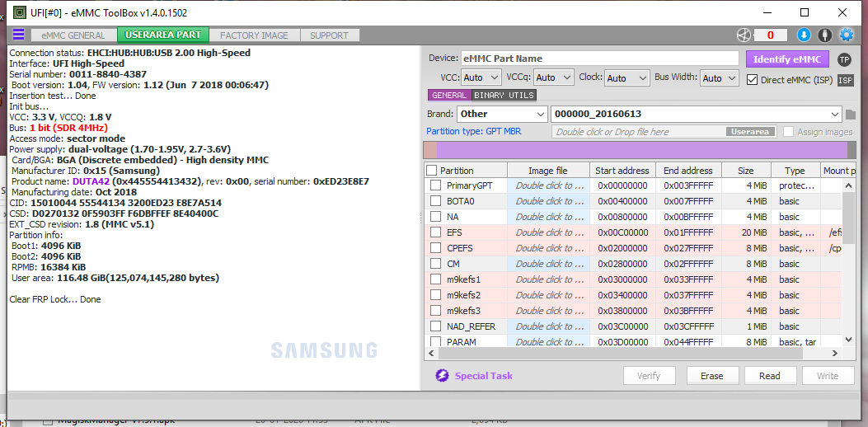Screen dimensions: 868x427
Task: Click the Image file column header
Action: [x=548, y=171]
